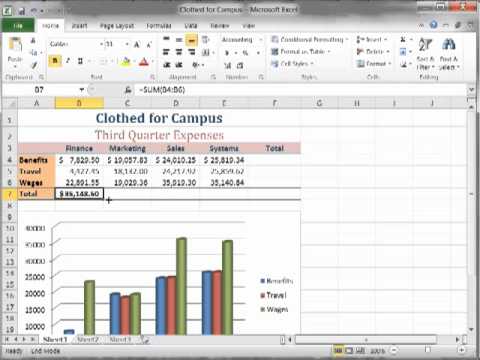Click the Top Align icon

pyautogui.click(x=166, y=40)
